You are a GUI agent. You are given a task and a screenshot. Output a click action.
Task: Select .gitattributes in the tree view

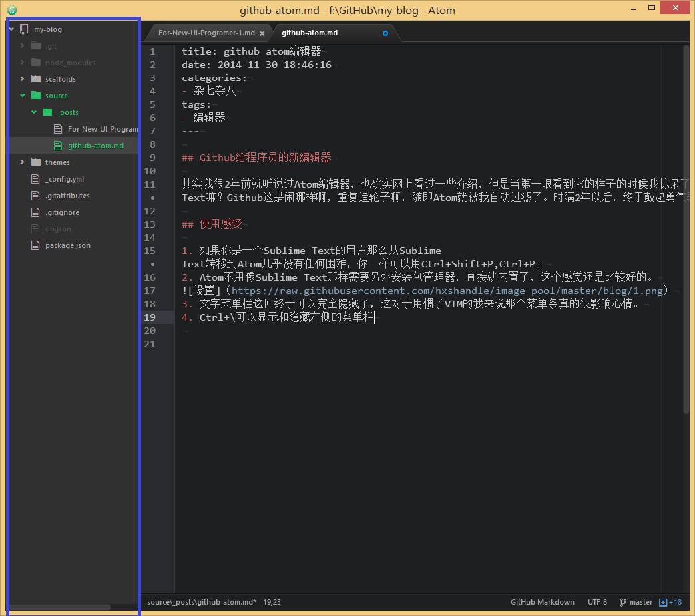[67, 196]
